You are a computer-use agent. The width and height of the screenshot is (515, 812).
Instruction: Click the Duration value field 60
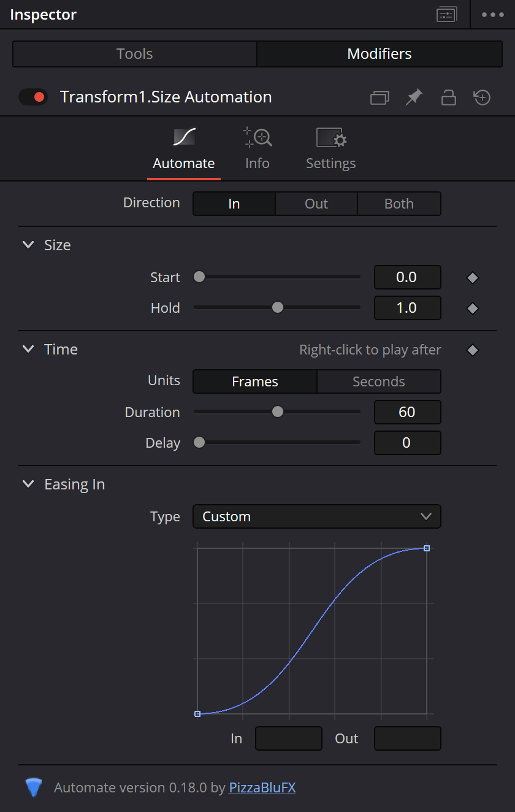click(408, 412)
